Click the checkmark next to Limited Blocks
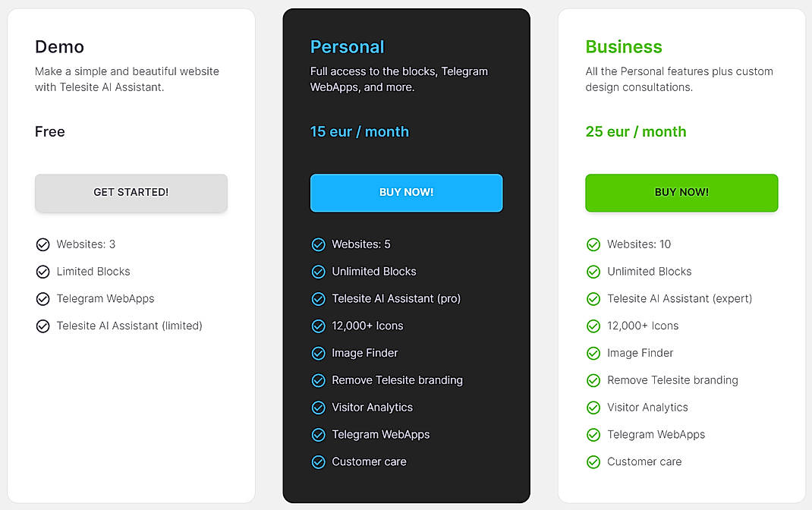The image size is (812, 510). (43, 272)
